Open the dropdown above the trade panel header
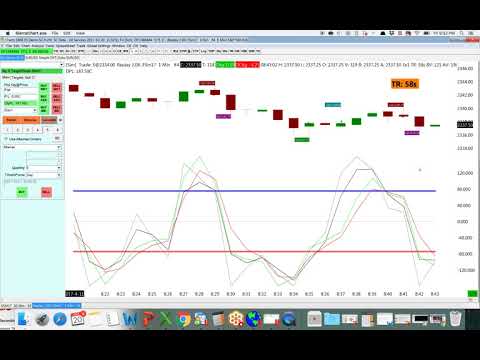Viewport: 480px width, 360px height. pos(62,65)
